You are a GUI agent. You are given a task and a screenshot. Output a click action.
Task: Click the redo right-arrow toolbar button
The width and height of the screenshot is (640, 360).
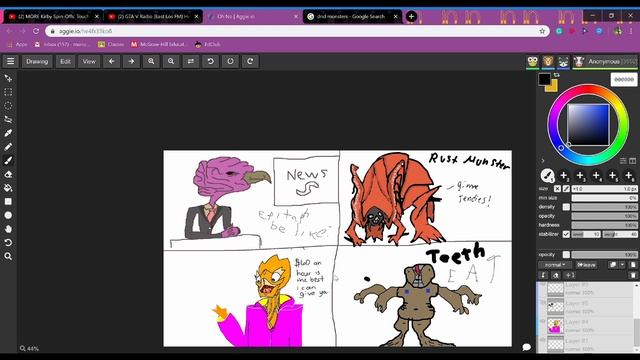(131, 61)
